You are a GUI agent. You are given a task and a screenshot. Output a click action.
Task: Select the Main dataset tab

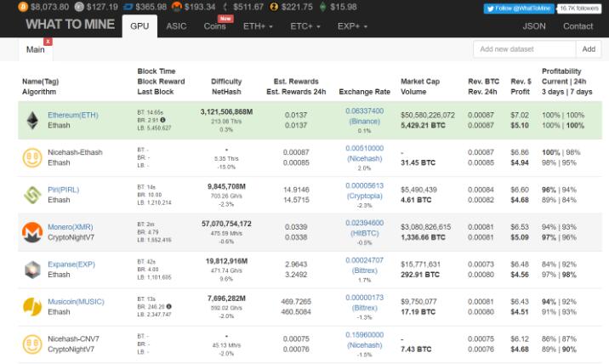[36, 49]
